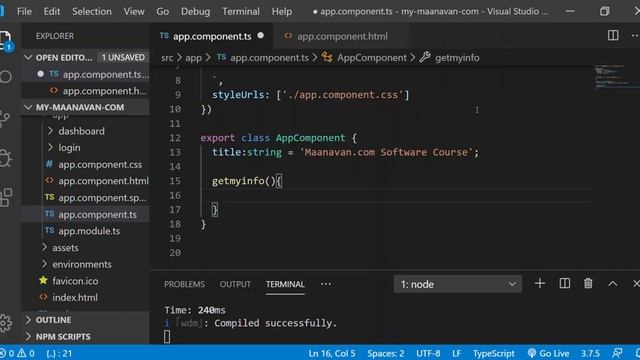This screenshot has height=360, width=640.
Task: Open the Extensions view icon
Action: pyautogui.click(x=6, y=198)
